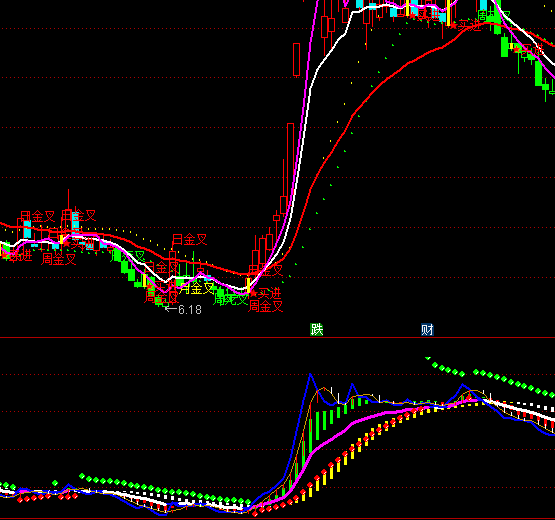Viewport: 555px width, 520px height.
Task: Click the 买进 text next to the yellow top candle
Action: (x=469, y=25)
